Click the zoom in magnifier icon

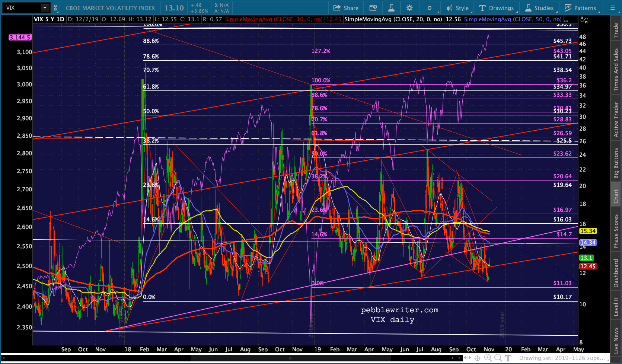point(488,358)
